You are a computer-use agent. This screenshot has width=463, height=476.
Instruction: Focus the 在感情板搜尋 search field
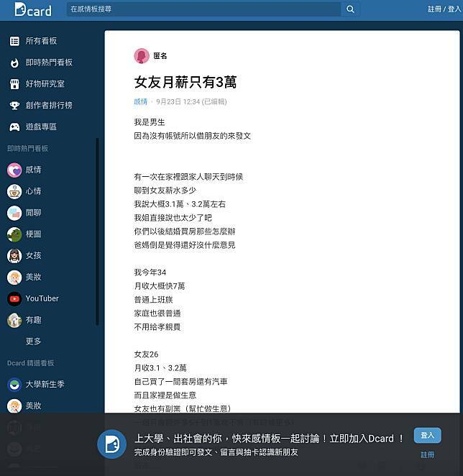(203, 9)
